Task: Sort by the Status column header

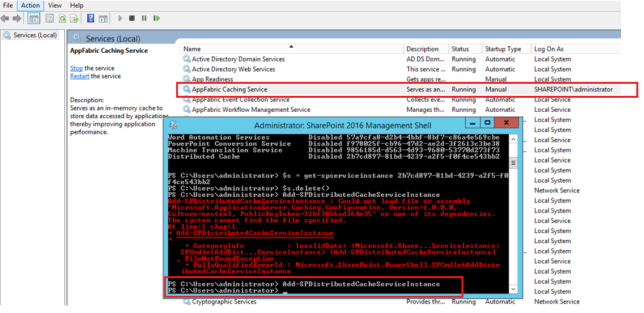Action: 465,49
